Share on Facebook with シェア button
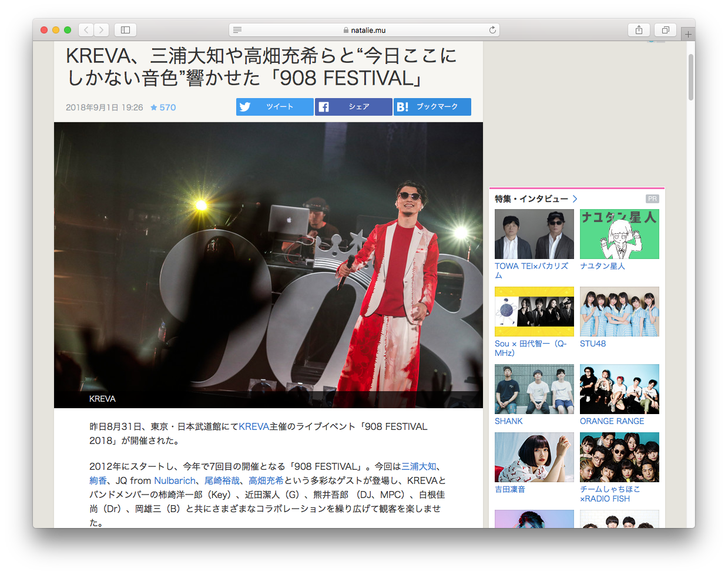 (x=353, y=107)
